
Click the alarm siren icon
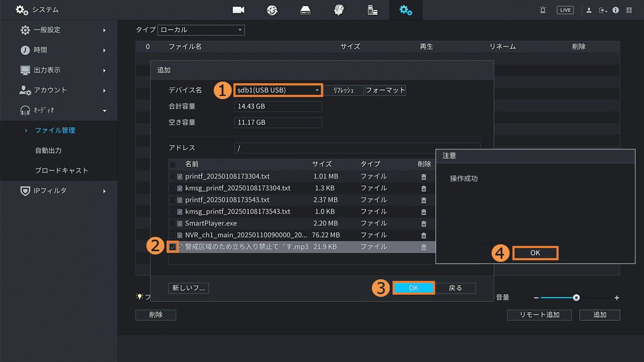click(x=543, y=10)
